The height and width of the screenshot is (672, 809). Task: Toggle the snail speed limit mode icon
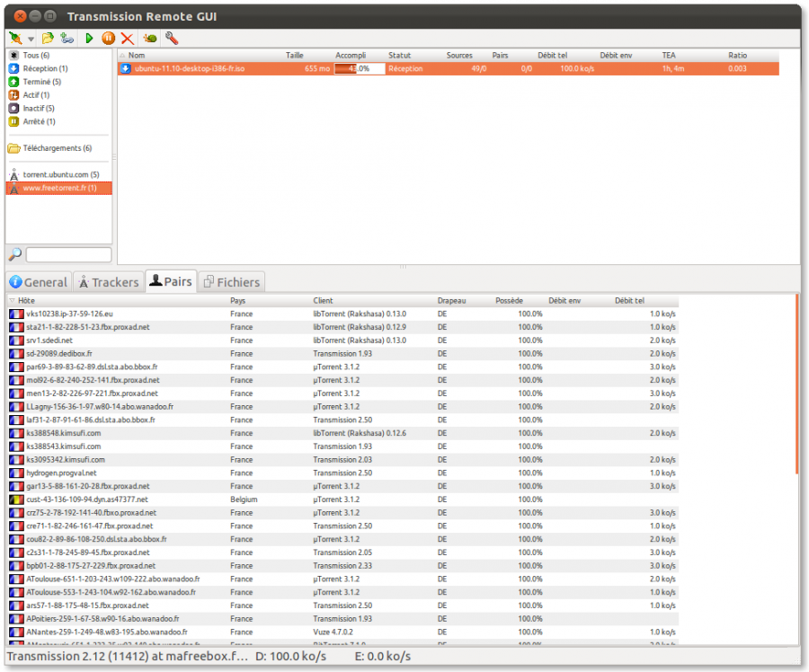click(150, 39)
